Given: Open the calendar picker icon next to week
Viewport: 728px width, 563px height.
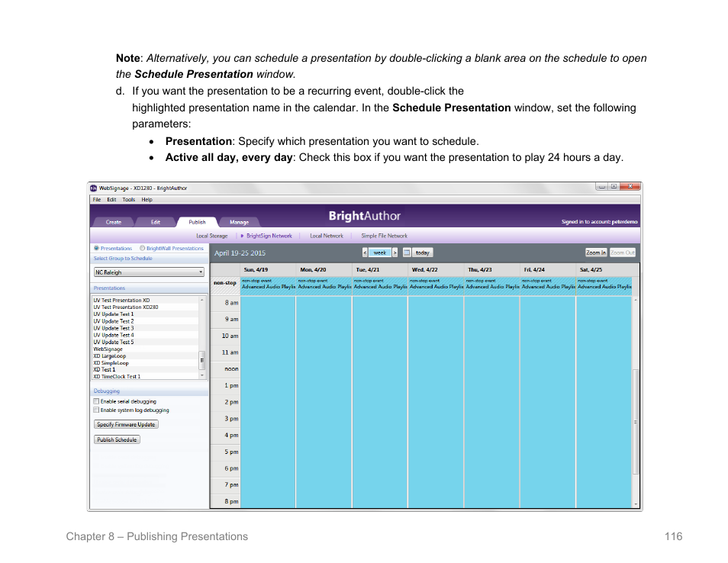Looking at the screenshot, I should [407, 253].
